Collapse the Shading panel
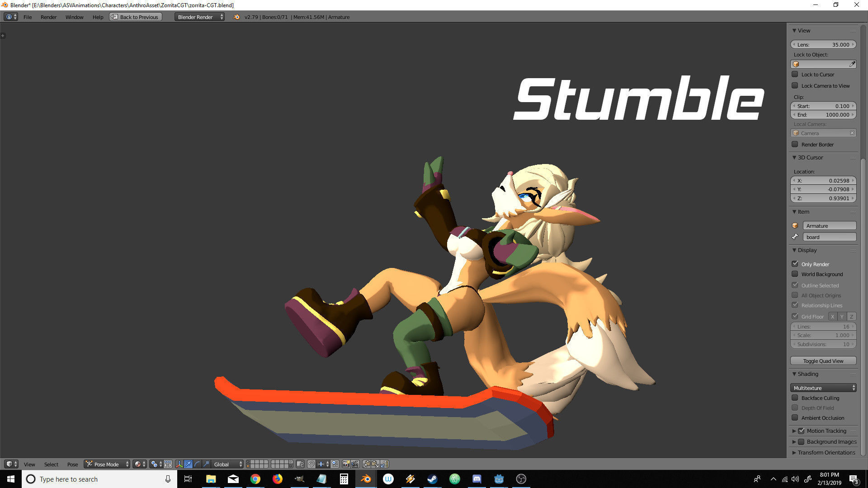Screen dimensions: 868x488 click(794, 374)
